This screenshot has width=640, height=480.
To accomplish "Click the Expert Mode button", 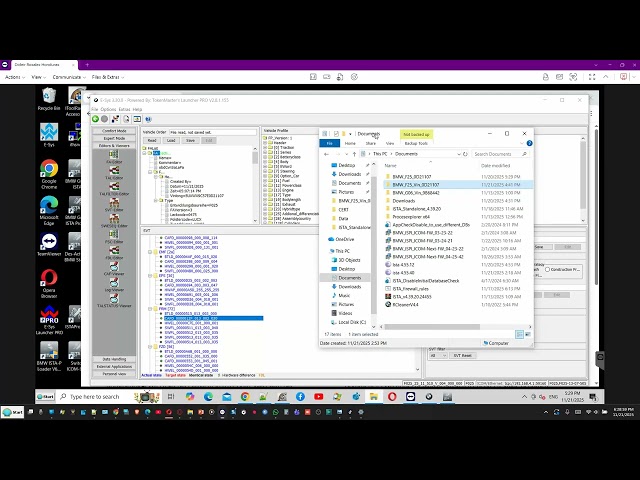I will coord(114,138).
